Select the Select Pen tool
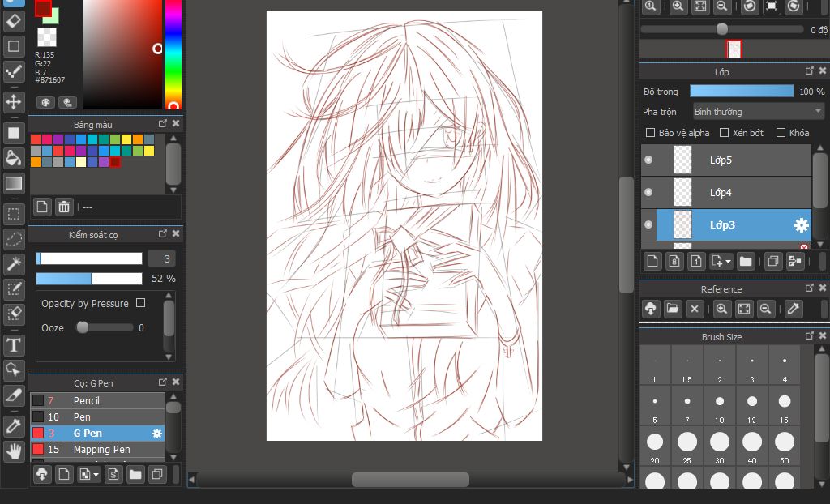The image size is (830, 504). click(14, 289)
